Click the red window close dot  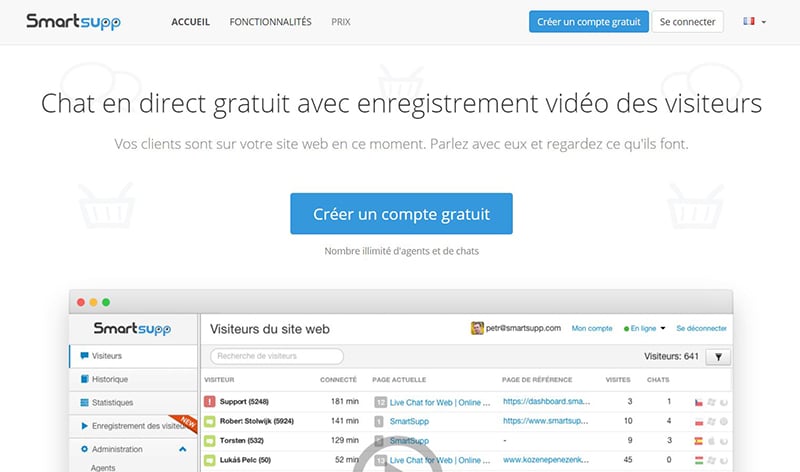(81, 302)
